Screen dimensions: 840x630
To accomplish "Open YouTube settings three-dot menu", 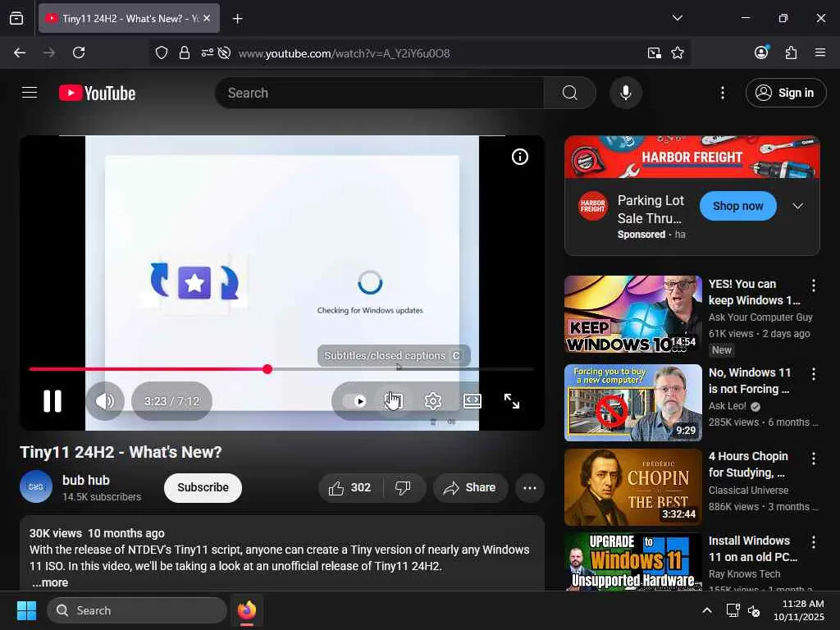I will (x=722, y=93).
